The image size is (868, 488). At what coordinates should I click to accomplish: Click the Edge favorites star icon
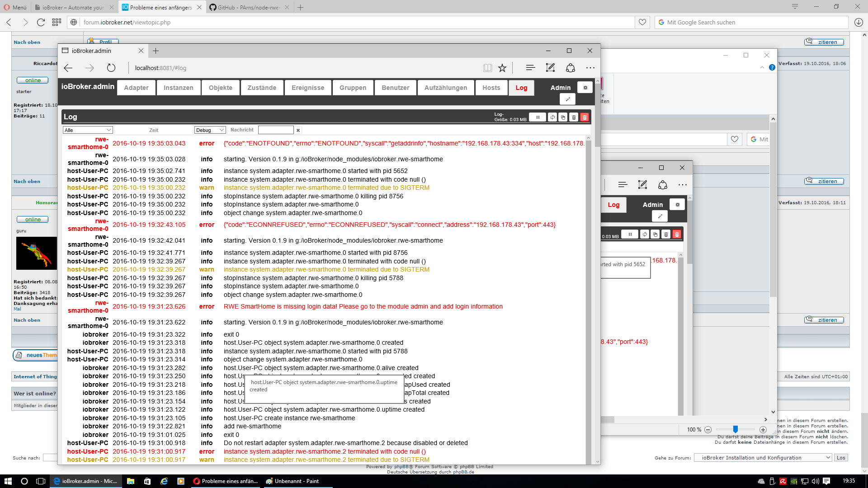(502, 68)
